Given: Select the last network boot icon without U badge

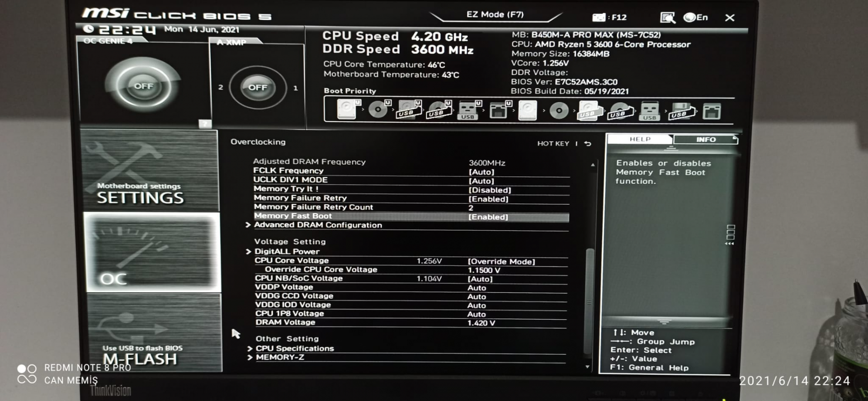Looking at the screenshot, I should [x=712, y=111].
